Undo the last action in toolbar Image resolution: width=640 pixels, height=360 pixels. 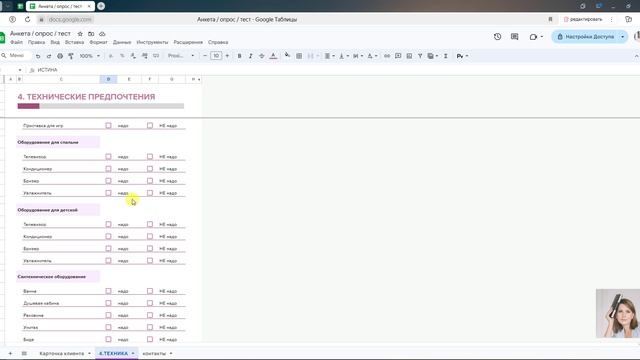pos(38,56)
